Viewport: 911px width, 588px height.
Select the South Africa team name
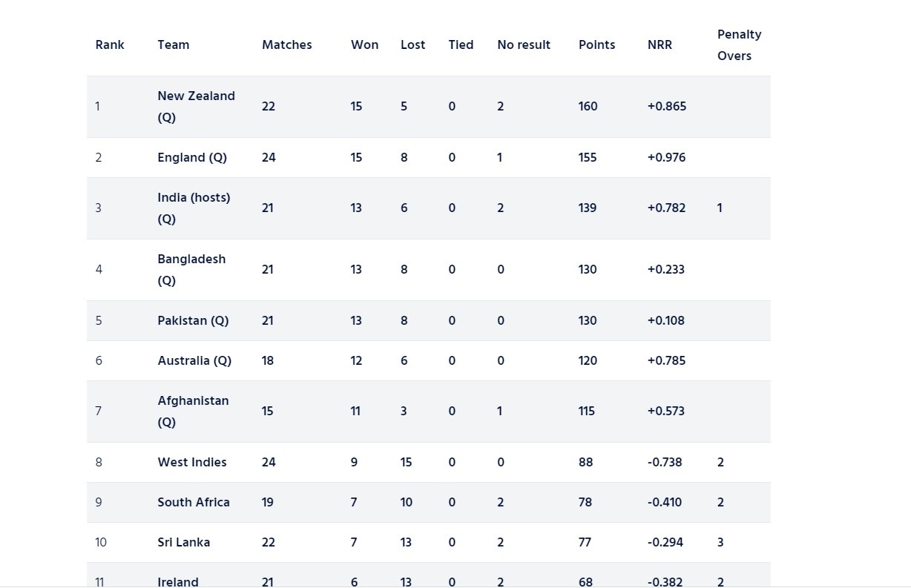[194, 503]
